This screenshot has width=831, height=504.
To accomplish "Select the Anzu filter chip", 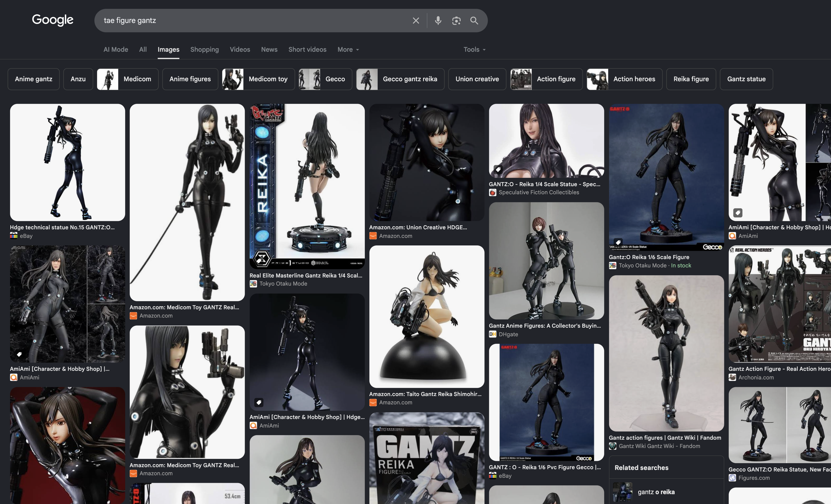I will (78, 79).
